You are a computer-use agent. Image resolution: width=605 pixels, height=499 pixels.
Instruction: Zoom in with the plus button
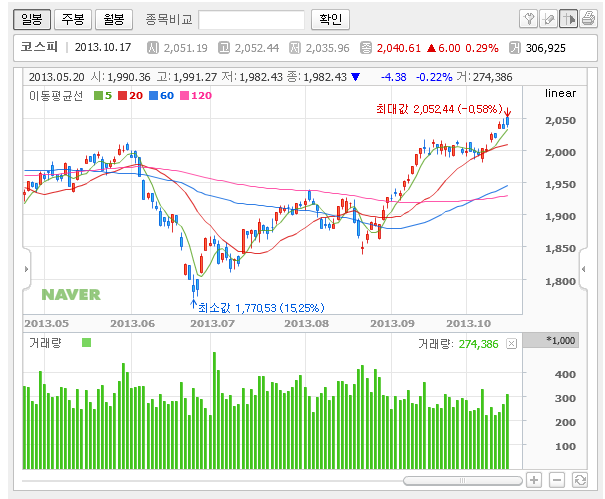(x=534, y=480)
